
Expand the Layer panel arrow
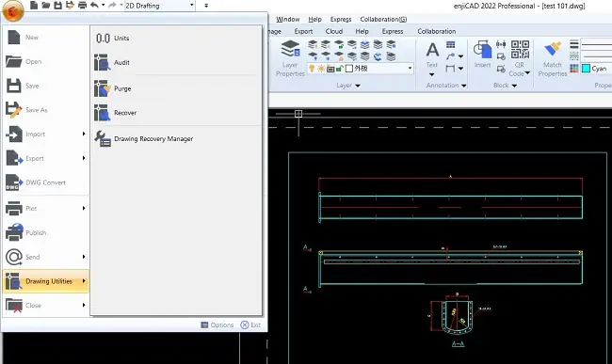(358, 86)
